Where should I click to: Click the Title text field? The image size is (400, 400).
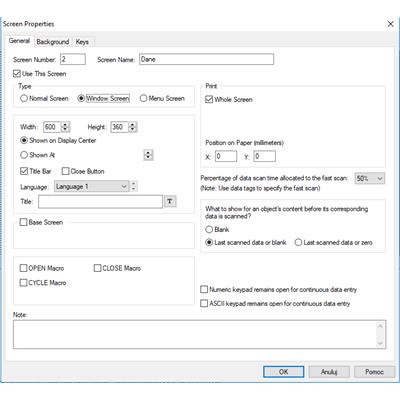100,202
